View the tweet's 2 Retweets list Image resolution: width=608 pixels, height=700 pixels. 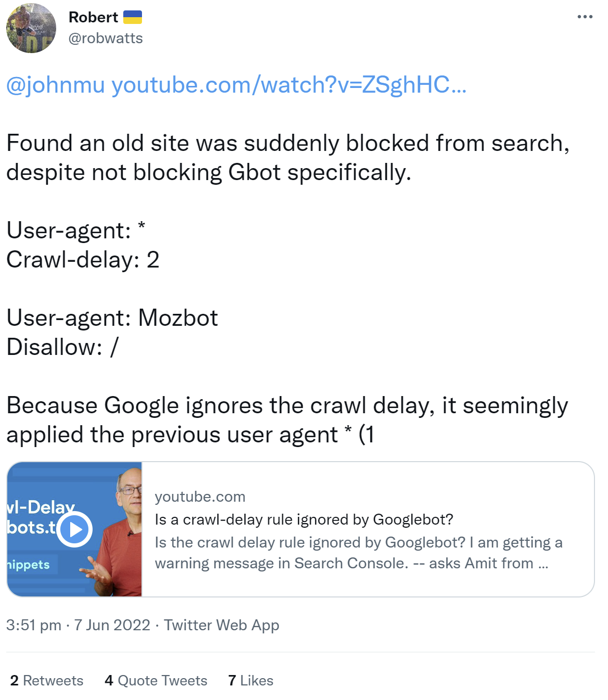pyautogui.click(x=46, y=680)
